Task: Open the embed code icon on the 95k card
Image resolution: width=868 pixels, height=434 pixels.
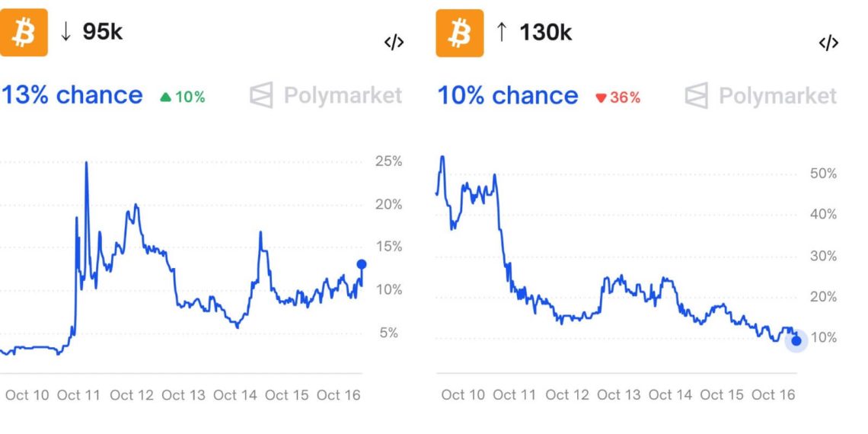Action: (x=394, y=43)
